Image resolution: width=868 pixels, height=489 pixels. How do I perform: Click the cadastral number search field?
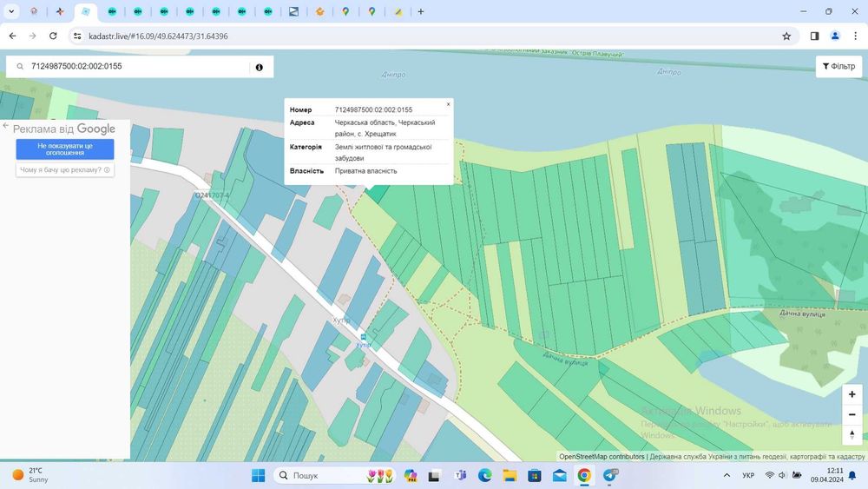(x=138, y=67)
